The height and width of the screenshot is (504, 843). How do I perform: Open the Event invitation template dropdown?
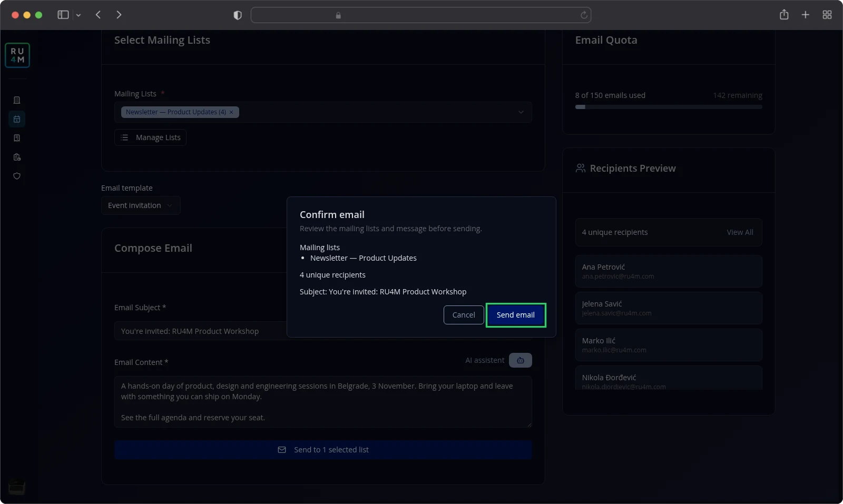point(141,205)
